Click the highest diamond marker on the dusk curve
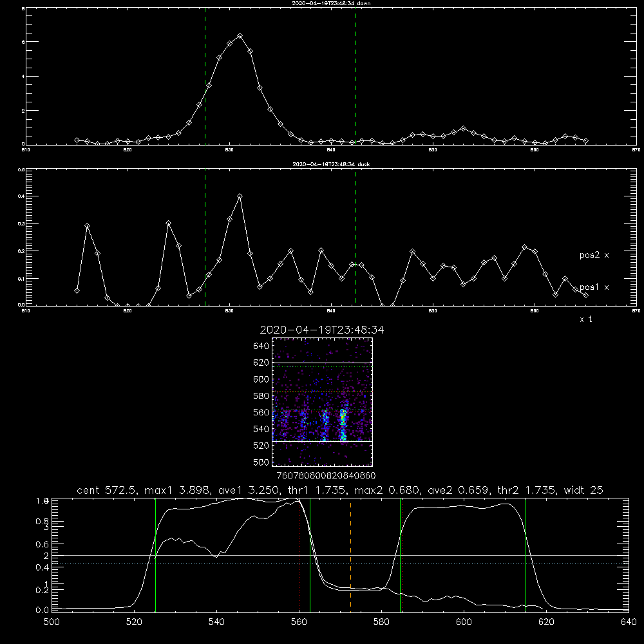 pyautogui.click(x=240, y=196)
